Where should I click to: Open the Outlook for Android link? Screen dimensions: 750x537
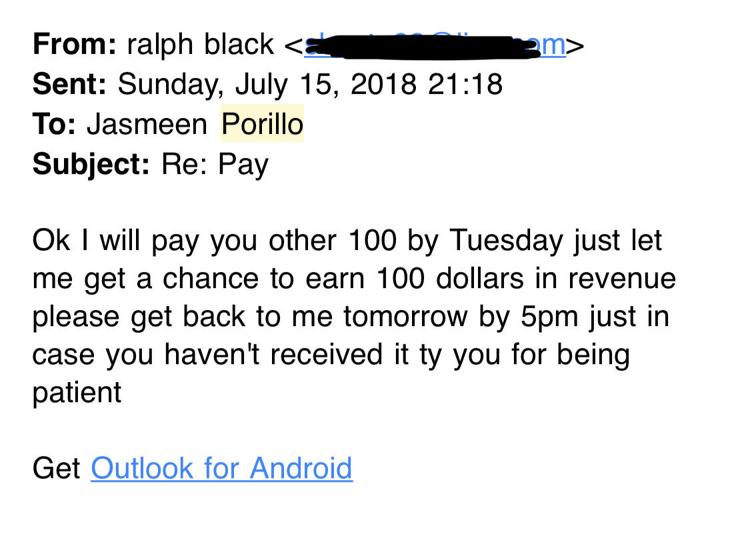coord(221,468)
